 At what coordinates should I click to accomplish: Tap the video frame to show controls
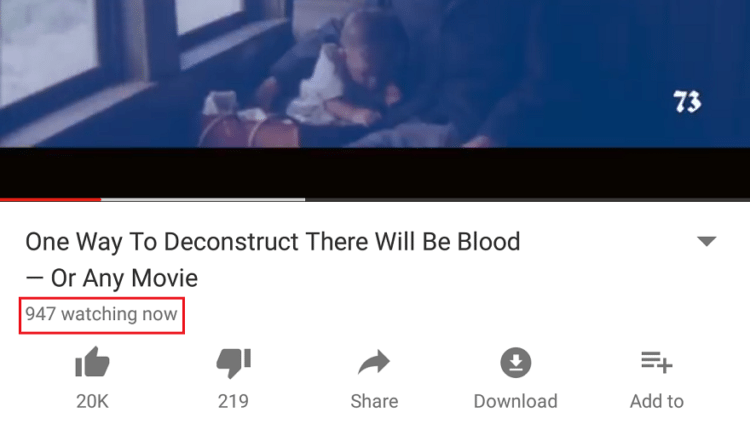[x=375, y=74]
